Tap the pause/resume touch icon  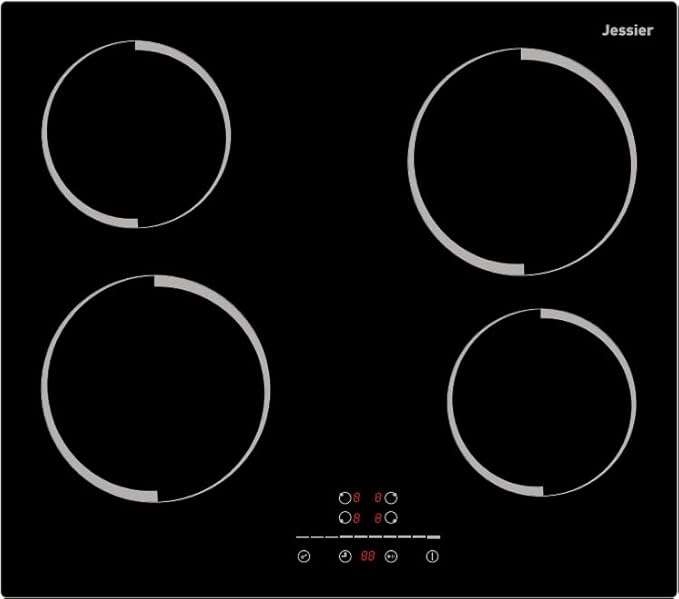391,556
